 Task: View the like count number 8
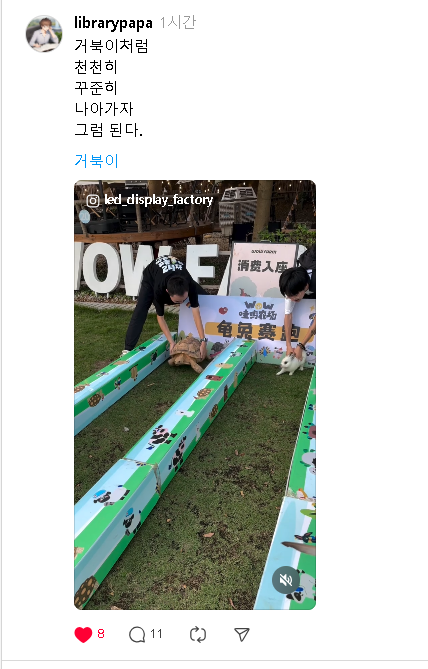(101, 634)
